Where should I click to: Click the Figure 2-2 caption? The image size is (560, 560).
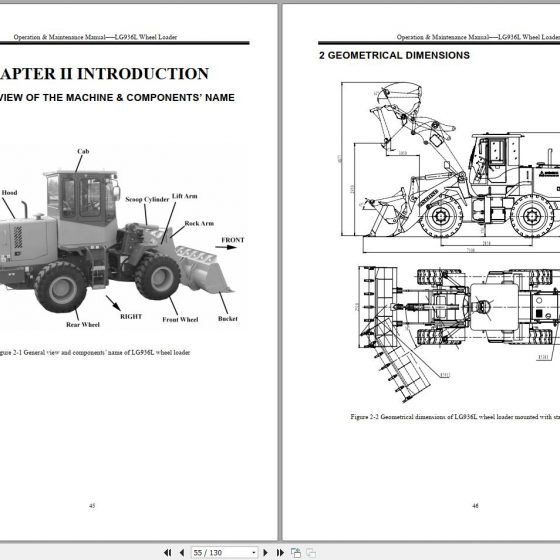[455, 417]
